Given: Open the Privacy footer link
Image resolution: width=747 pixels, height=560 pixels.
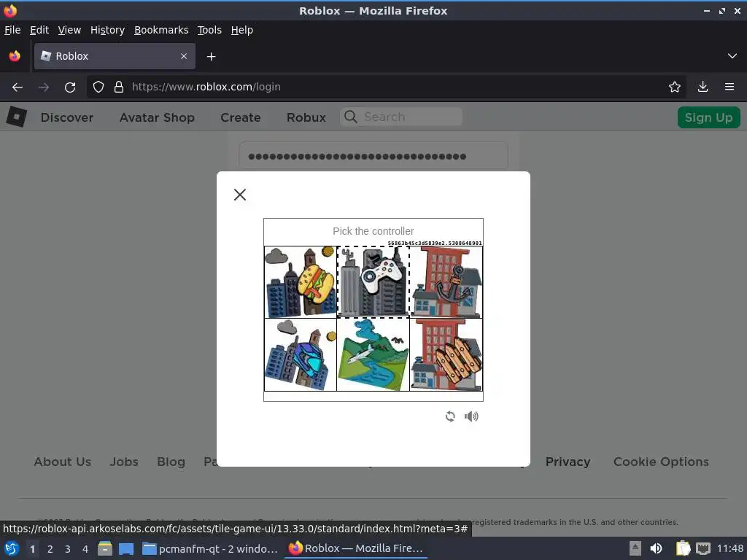Looking at the screenshot, I should click(x=568, y=462).
